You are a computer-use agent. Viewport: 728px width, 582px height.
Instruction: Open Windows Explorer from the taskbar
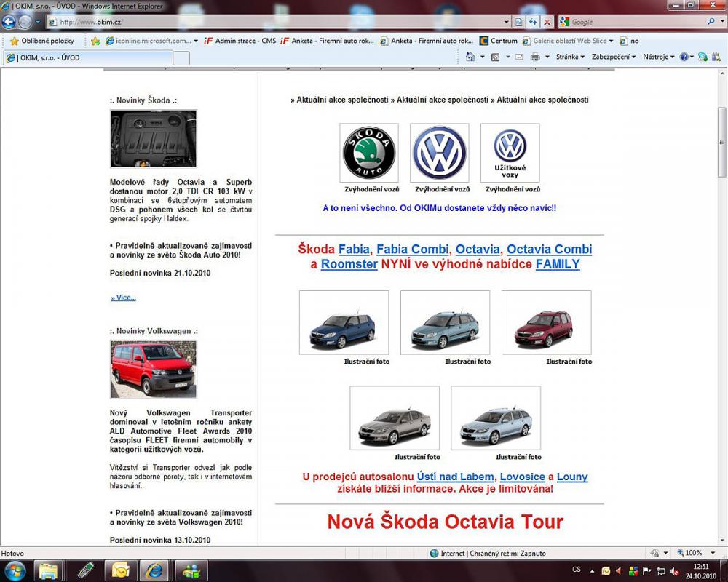tap(48, 570)
